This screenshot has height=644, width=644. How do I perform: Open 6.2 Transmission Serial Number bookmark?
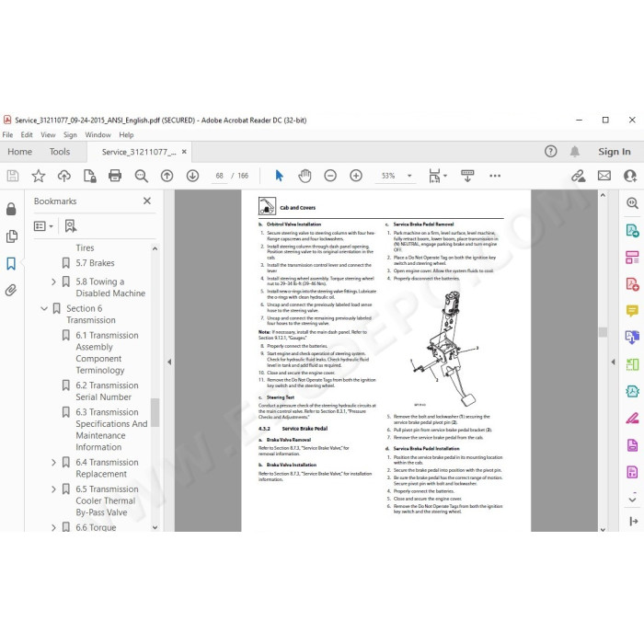click(107, 391)
